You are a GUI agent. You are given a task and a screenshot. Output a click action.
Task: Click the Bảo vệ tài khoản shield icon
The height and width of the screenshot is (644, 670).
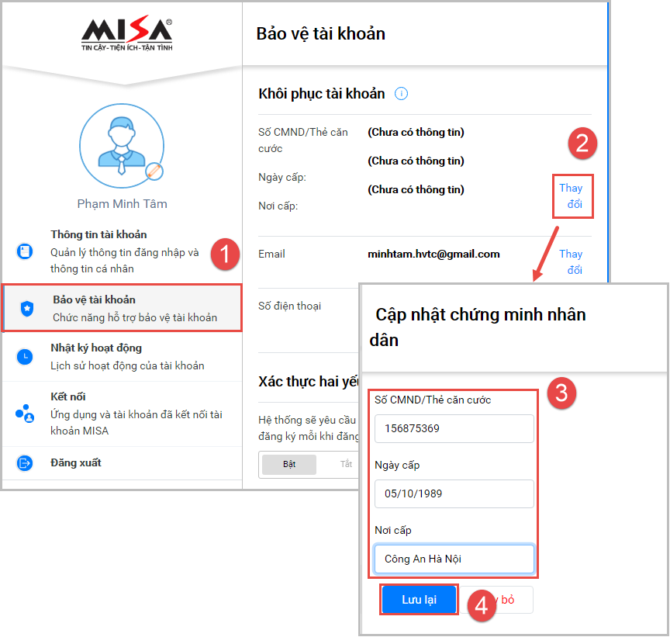pos(27,308)
